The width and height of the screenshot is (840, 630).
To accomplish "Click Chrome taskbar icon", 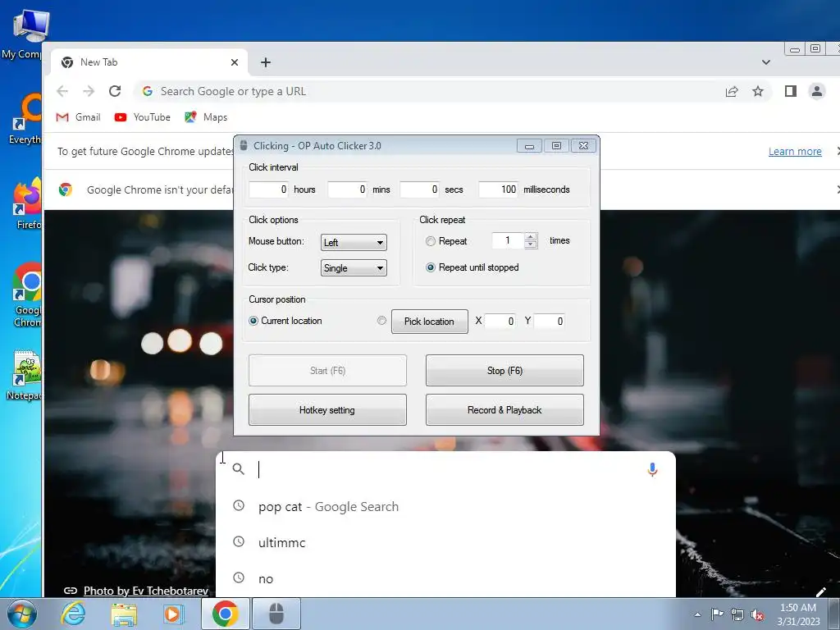I will click(x=225, y=614).
